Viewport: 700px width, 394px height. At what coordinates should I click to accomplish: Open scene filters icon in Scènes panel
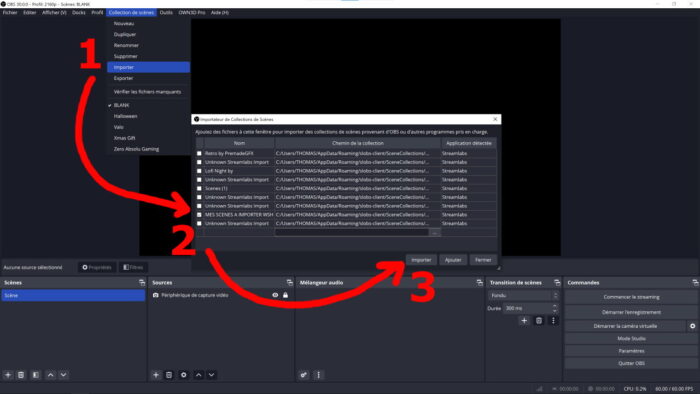36,375
